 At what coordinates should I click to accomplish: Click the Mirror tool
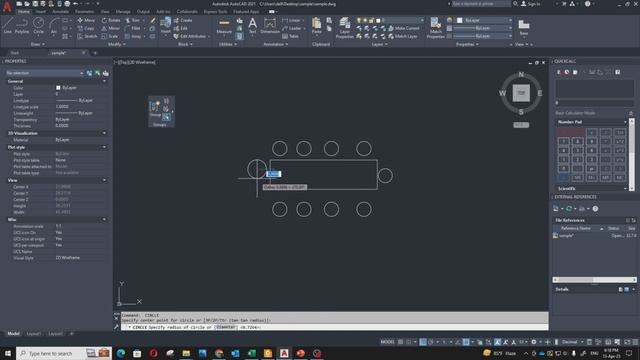click(111, 28)
